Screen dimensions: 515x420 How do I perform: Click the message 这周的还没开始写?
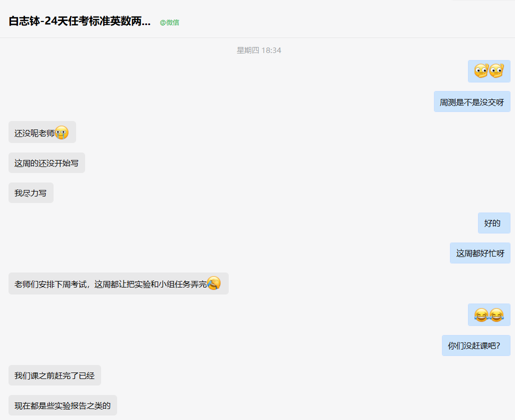point(47,163)
